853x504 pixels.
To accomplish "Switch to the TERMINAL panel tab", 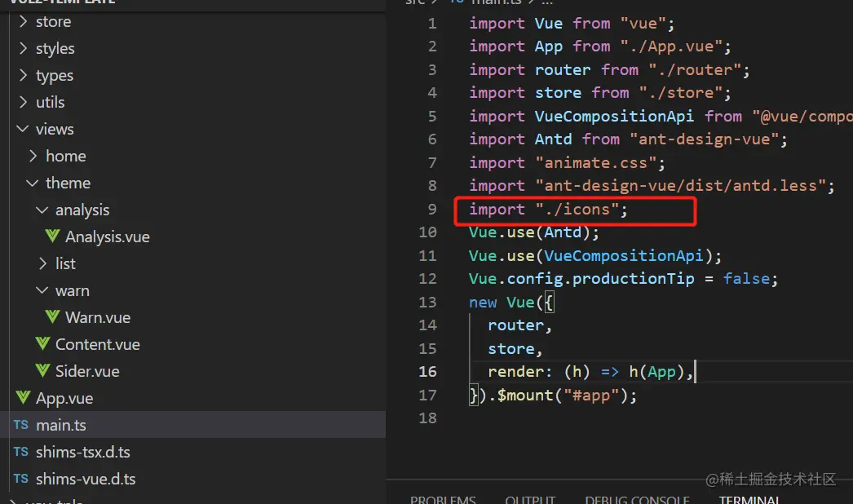I will click(749, 499).
